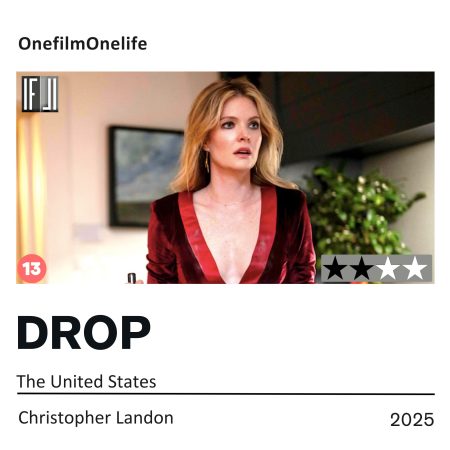Click the gold earring on the woman

207,162
